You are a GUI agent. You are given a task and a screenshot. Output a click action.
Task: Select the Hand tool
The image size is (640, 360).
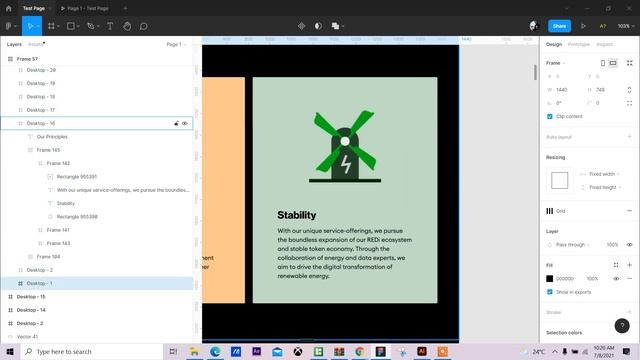point(127,26)
